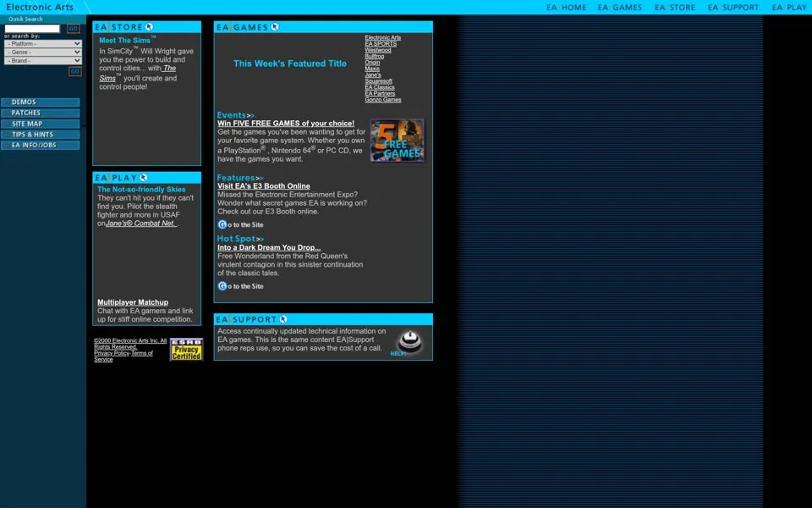Open the Gonzo Games brand link

pos(382,100)
